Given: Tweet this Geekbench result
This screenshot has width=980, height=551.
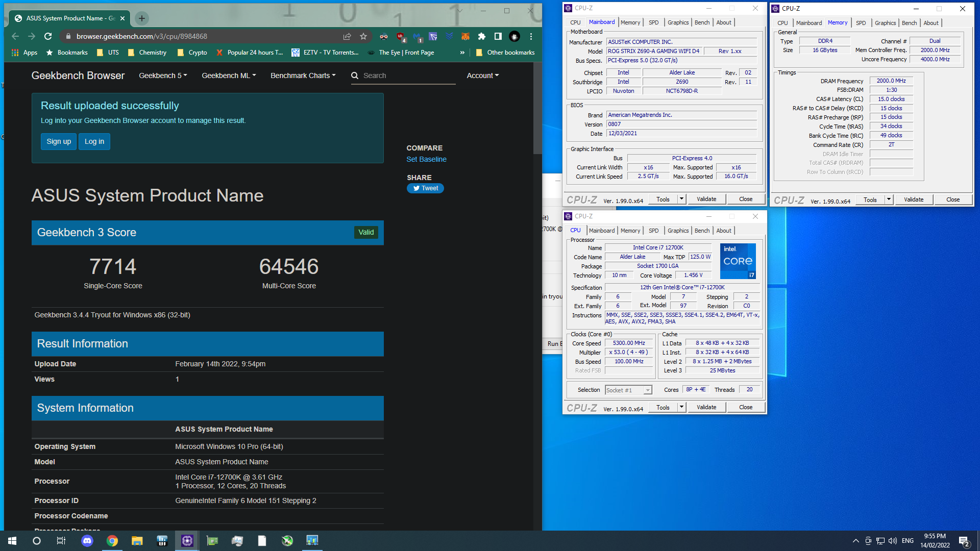Looking at the screenshot, I should click(x=425, y=188).
